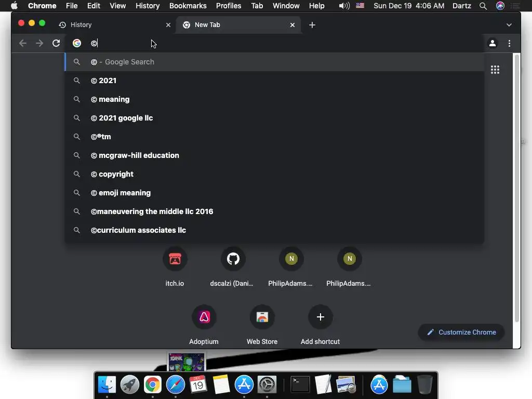Open Terminal from the Dock
Screen dimensions: 532x399
pos(301,385)
